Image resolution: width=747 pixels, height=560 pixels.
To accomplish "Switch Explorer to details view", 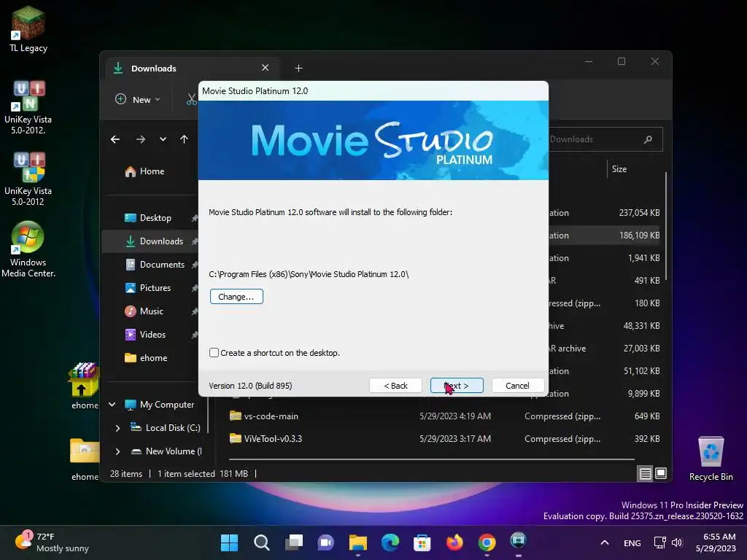I will point(645,473).
